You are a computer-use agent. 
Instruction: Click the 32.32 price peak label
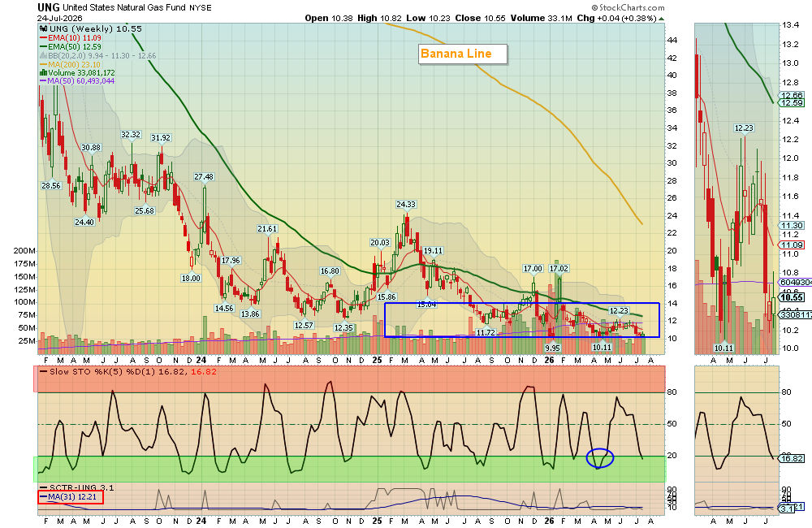(131, 134)
